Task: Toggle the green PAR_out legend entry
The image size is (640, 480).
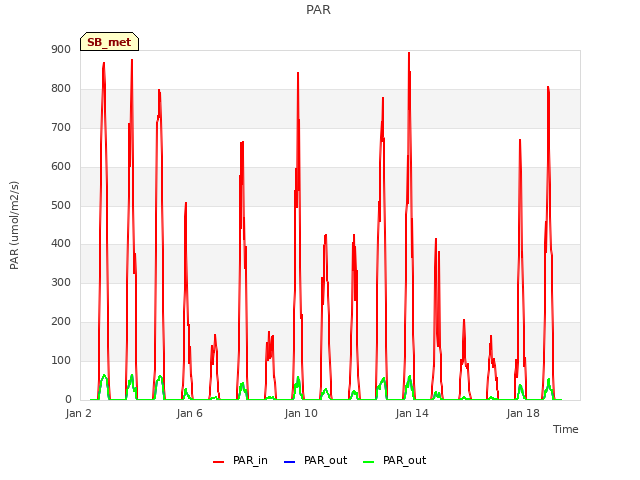Action: [x=394, y=460]
